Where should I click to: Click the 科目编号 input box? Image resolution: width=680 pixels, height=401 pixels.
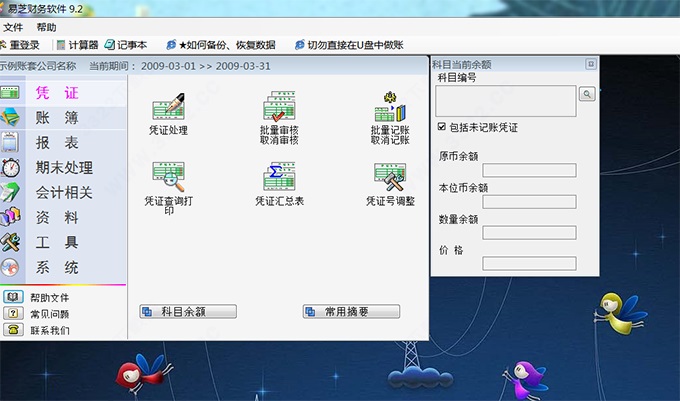click(506, 101)
